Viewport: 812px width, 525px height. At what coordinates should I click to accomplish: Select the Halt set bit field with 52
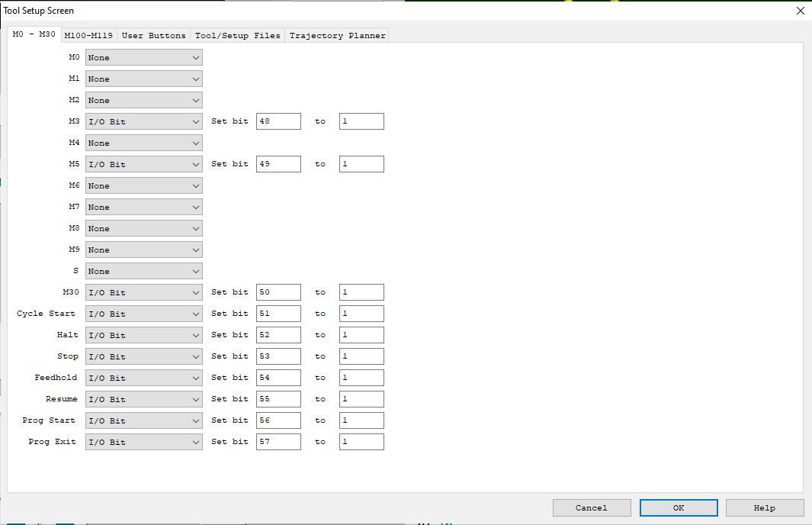tap(278, 336)
